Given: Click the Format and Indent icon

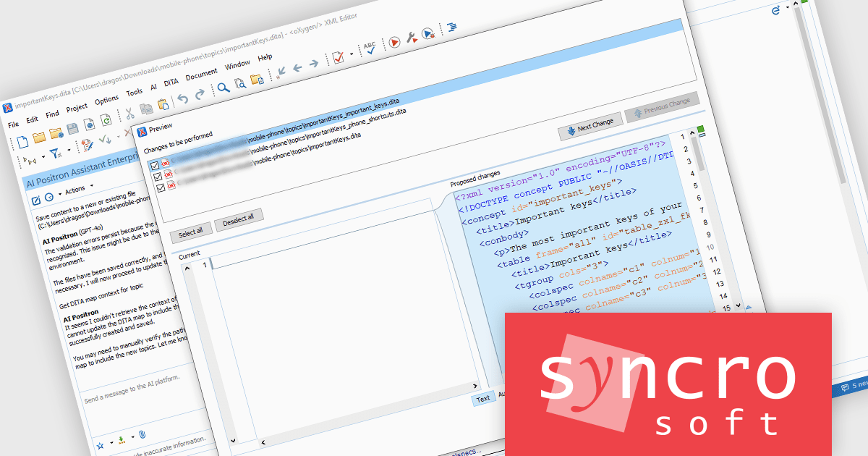Looking at the screenshot, I should point(452,27).
